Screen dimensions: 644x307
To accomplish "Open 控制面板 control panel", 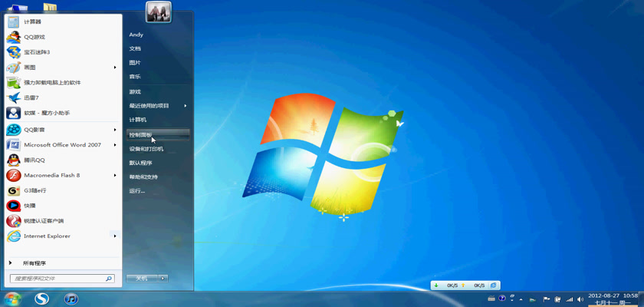I will [158, 134].
